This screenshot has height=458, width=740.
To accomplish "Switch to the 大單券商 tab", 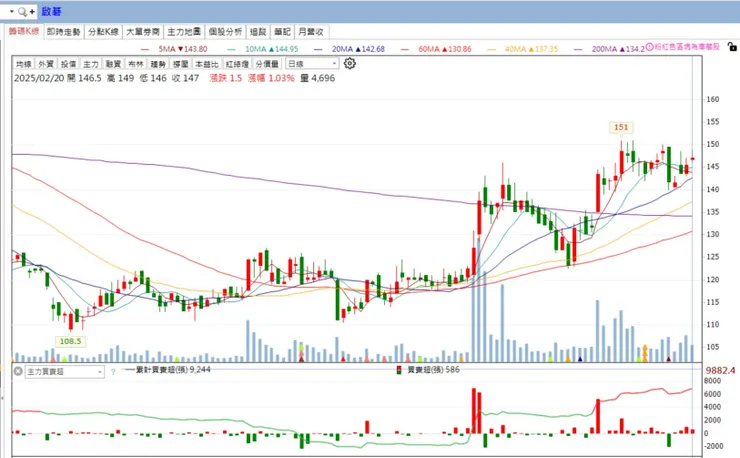I will coord(143,32).
